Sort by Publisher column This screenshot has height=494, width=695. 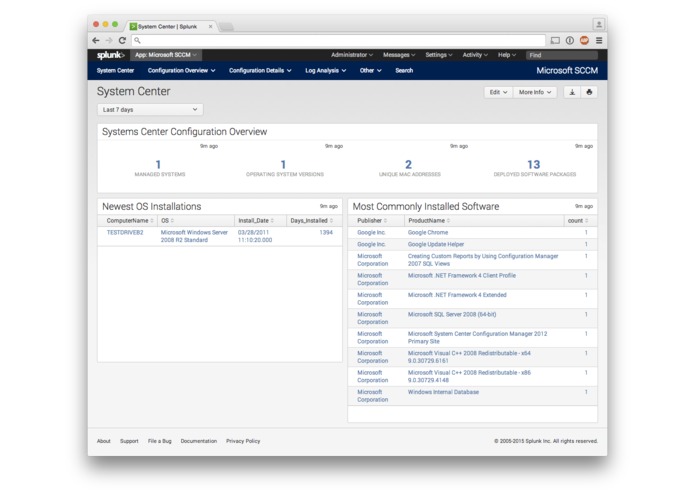[372, 220]
